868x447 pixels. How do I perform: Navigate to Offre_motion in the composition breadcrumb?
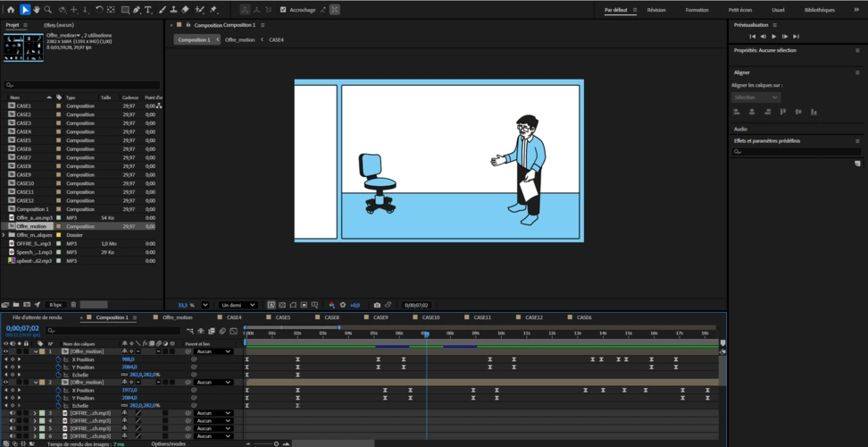[x=239, y=40]
